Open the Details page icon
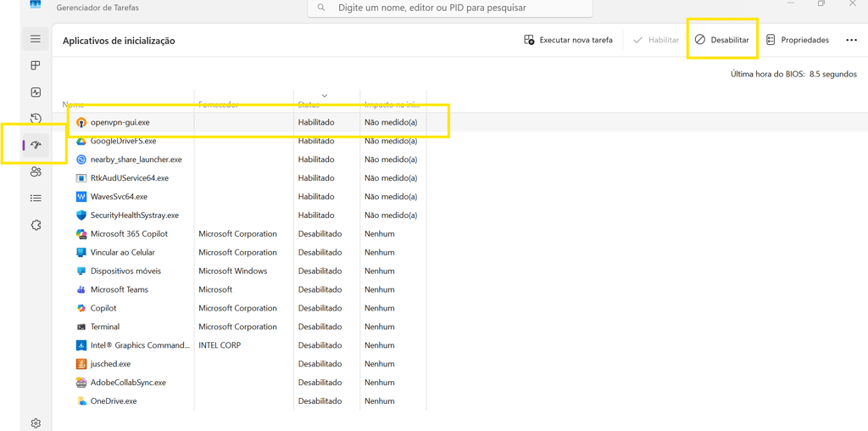This screenshot has height=431, width=868. [x=36, y=198]
